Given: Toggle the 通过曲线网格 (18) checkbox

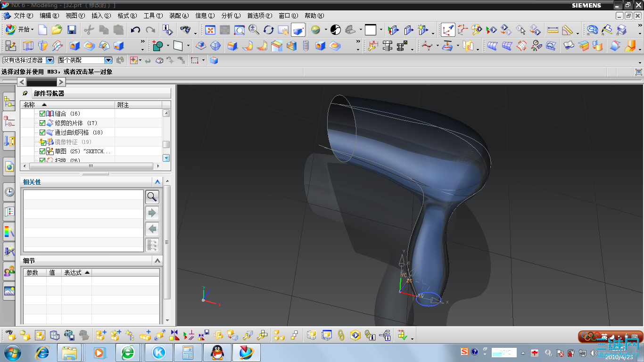Looking at the screenshot, I should (42, 132).
